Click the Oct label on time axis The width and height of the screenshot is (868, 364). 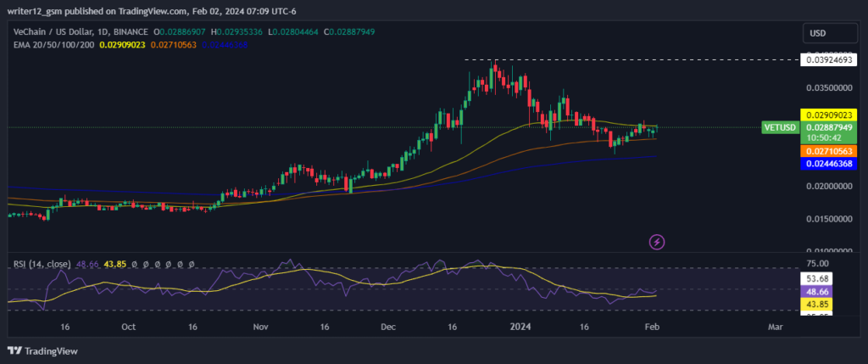129,327
